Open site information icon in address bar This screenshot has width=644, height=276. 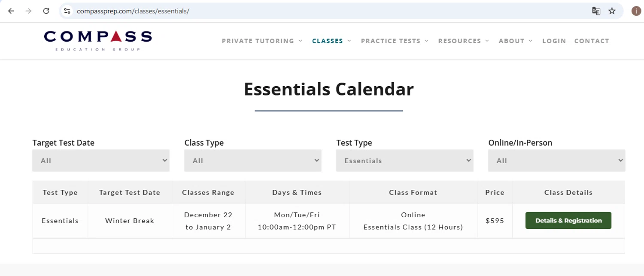coord(67,11)
